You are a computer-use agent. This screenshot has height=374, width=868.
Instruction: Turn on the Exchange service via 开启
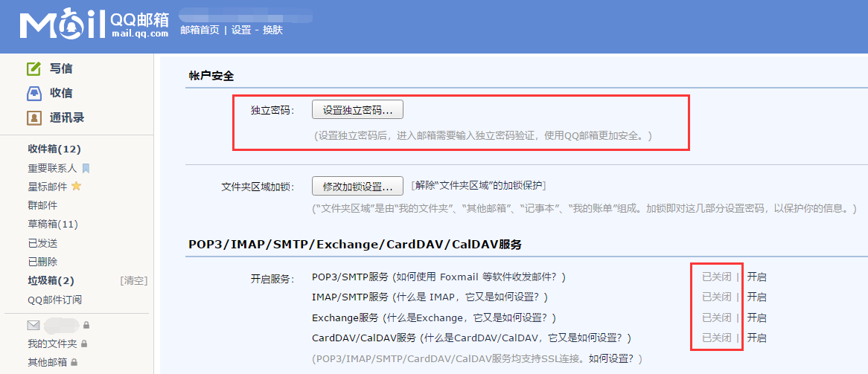click(x=757, y=317)
